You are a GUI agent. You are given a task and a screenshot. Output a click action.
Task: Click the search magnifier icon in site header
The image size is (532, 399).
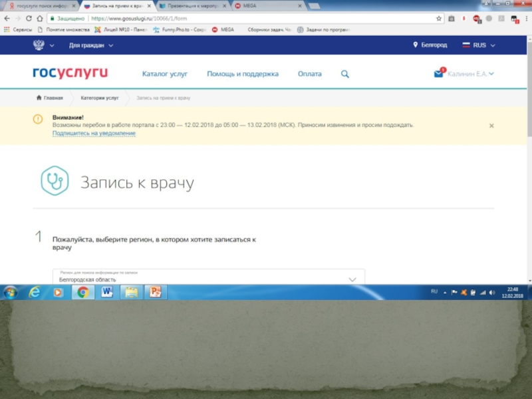pyautogui.click(x=344, y=74)
